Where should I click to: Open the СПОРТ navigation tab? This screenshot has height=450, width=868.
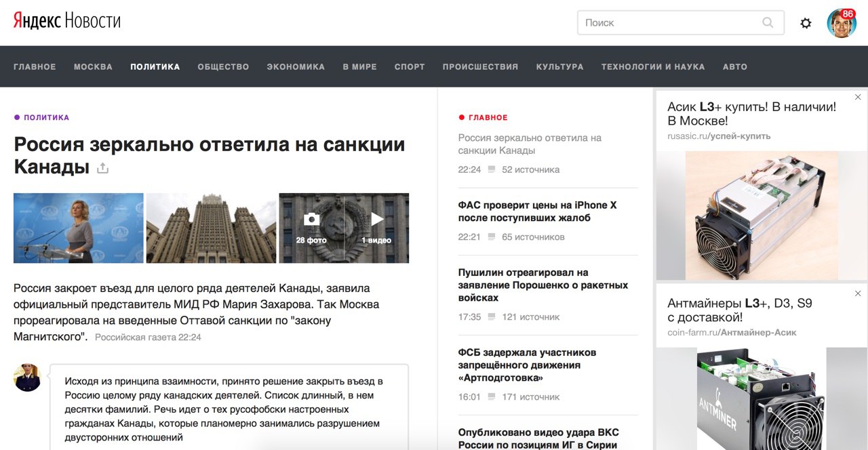pos(410,66)
